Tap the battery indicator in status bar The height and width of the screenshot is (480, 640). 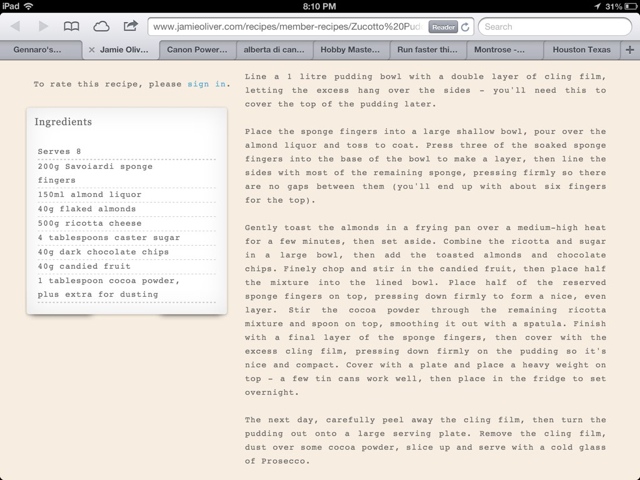coord(625,6)
